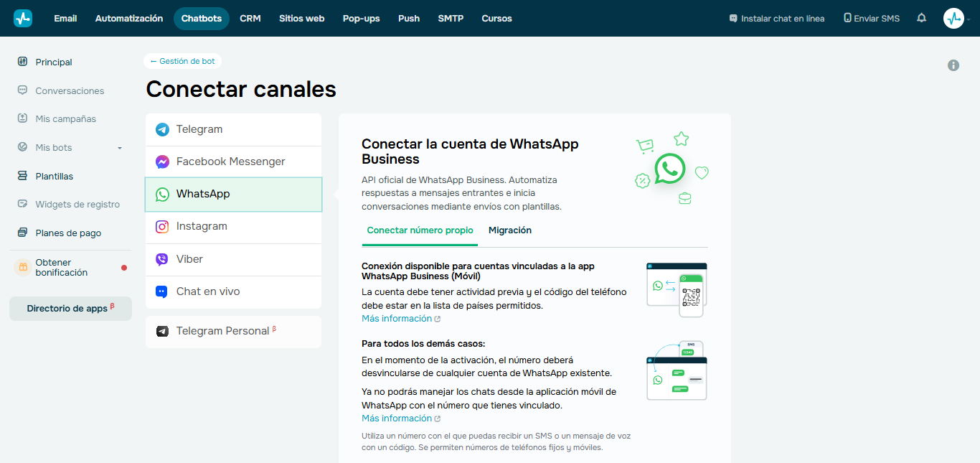Click the info icon near Conectar canales
980x463 pixels.
[x=953, y=65]
